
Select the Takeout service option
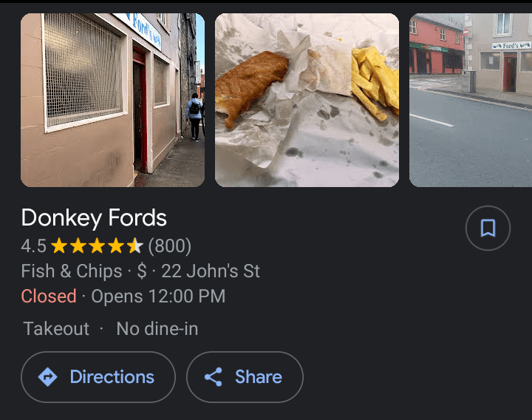click(56, 328)
